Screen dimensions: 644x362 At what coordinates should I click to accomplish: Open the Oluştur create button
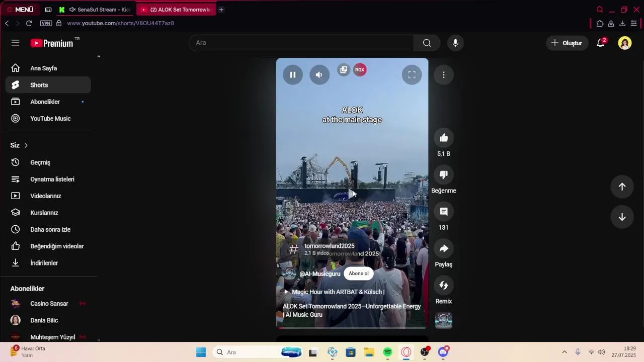coord(567,43)
